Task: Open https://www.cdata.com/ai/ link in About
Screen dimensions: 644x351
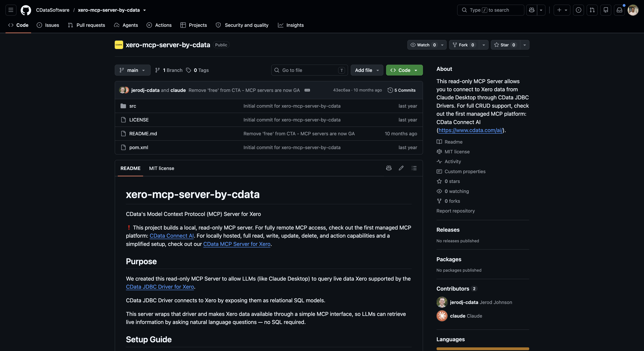Action: click(470, 130)
